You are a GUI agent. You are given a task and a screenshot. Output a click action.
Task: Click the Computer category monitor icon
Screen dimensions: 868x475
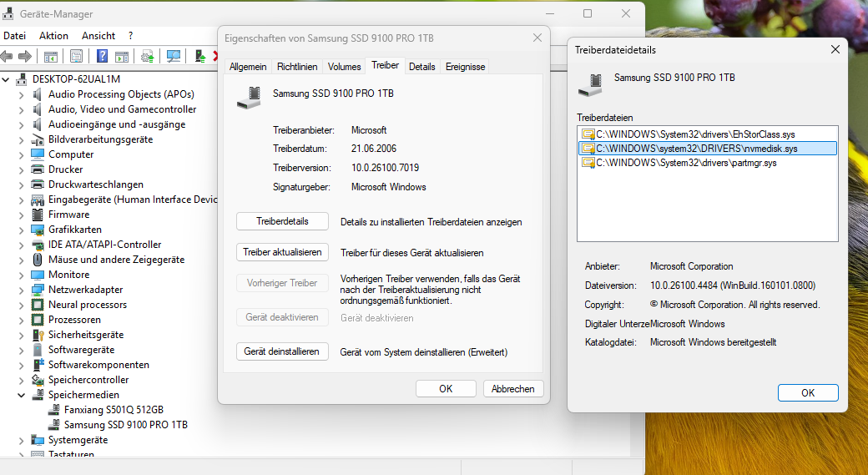pyautogui.click(x=37, y=154)
